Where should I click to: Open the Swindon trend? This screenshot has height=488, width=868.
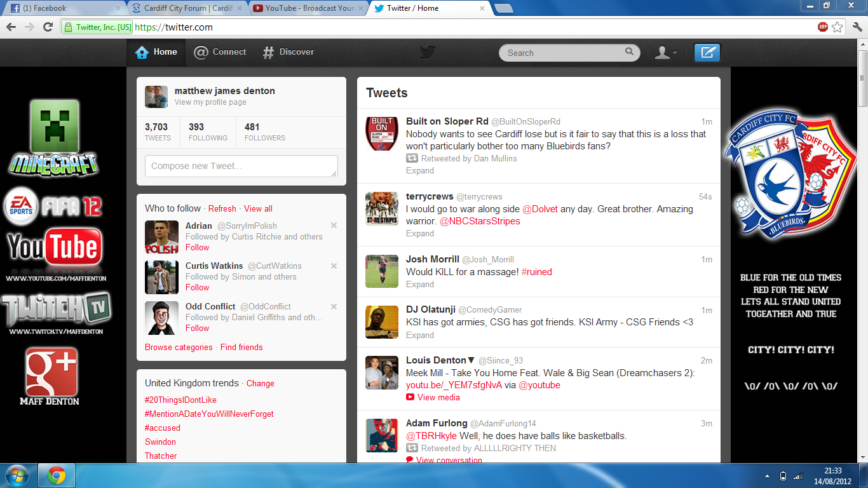pyautogui.click(x=160, y=442)
